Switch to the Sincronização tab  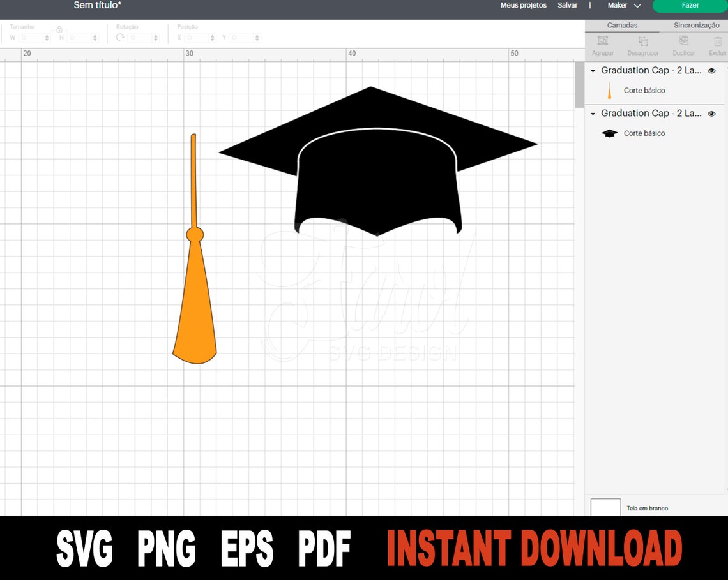(696, 25)
